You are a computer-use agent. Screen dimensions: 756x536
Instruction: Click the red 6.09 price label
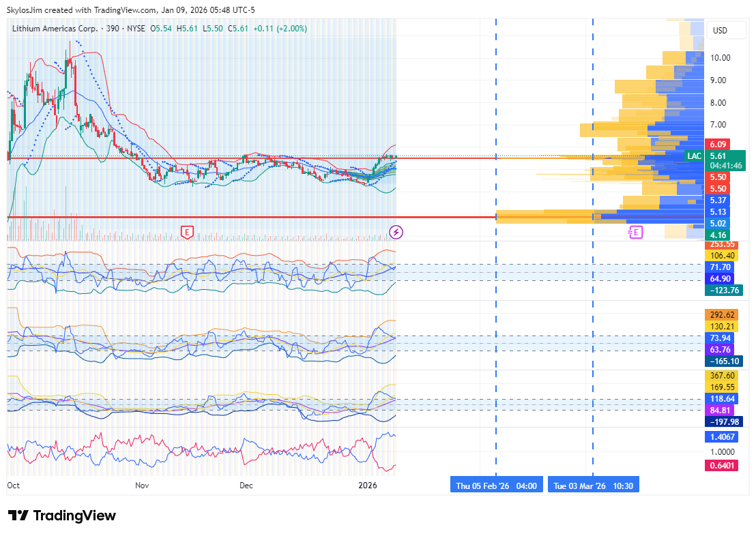[717, 145]
